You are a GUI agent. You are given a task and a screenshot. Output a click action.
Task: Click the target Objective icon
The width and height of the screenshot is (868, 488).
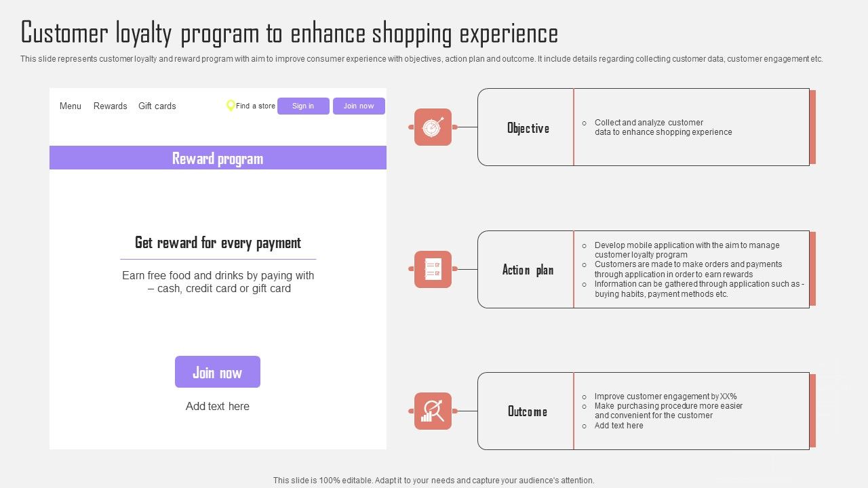(x=433, y=127)
